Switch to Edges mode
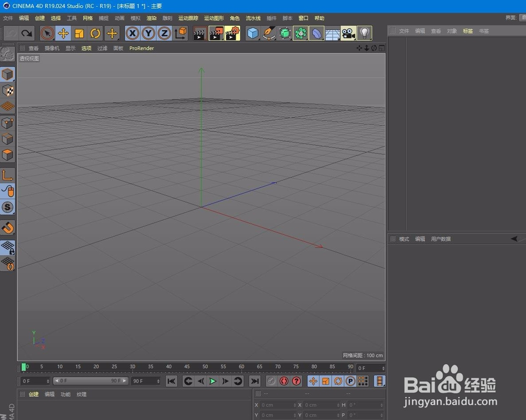 coord(7,139)
